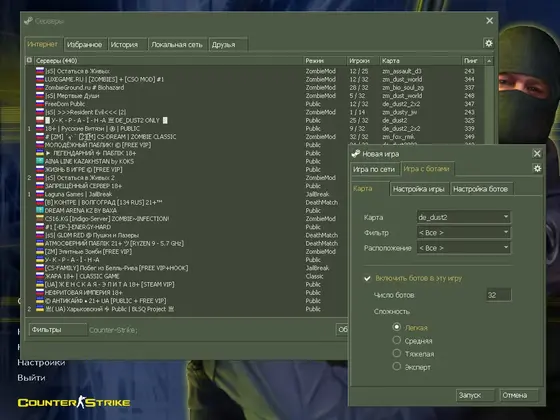Select Эксперт difficulty radio button
560x420 pixels.
[x=396, y=366]
